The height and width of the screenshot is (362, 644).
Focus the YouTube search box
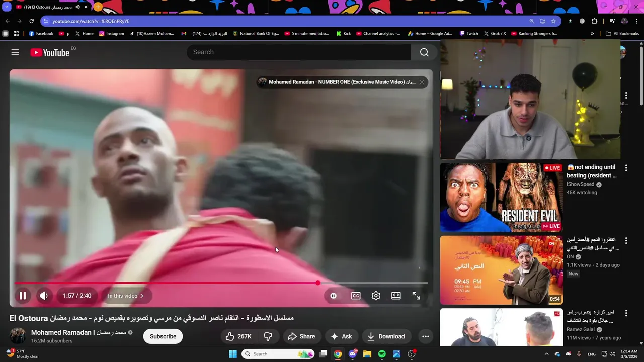click(299, 52)
